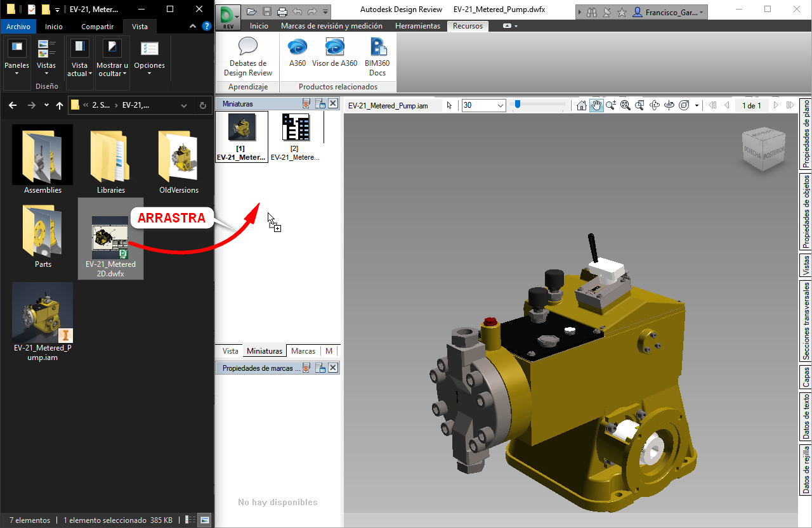Select the Pan hand tool

coord(596,105)
